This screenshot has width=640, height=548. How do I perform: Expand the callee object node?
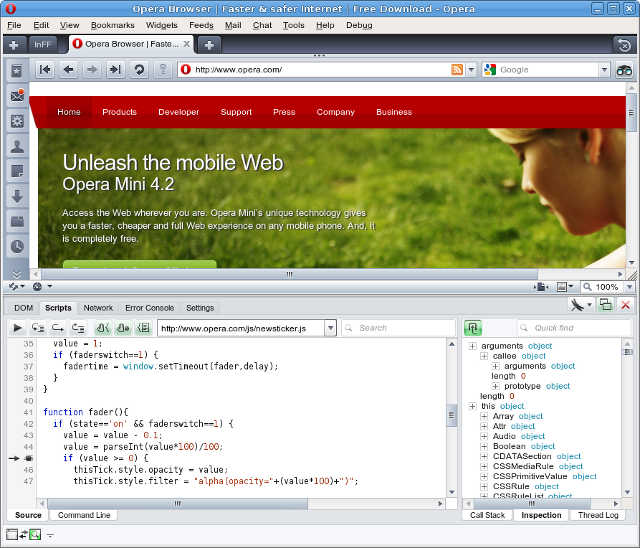pos(484,356)
